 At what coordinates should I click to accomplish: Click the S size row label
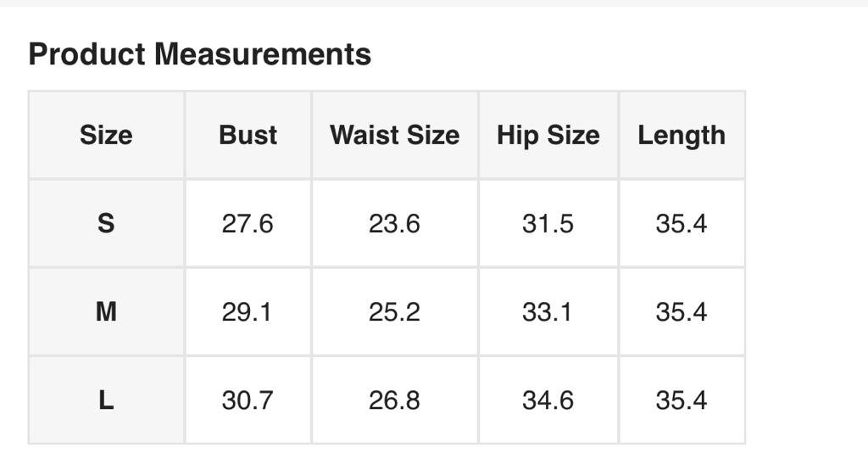tap(106, 224)
